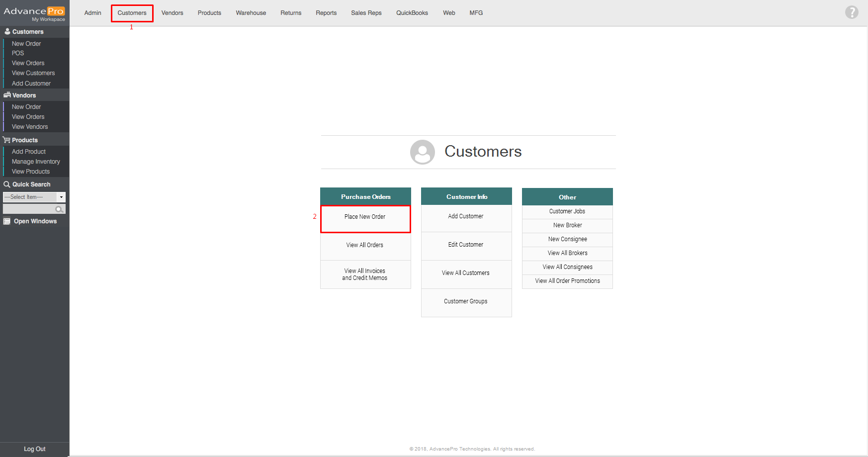Image resolution: width=868 pixels, height=457 pixels.
Task: Open the Warehouse menu
Action: tap(251, 13)
